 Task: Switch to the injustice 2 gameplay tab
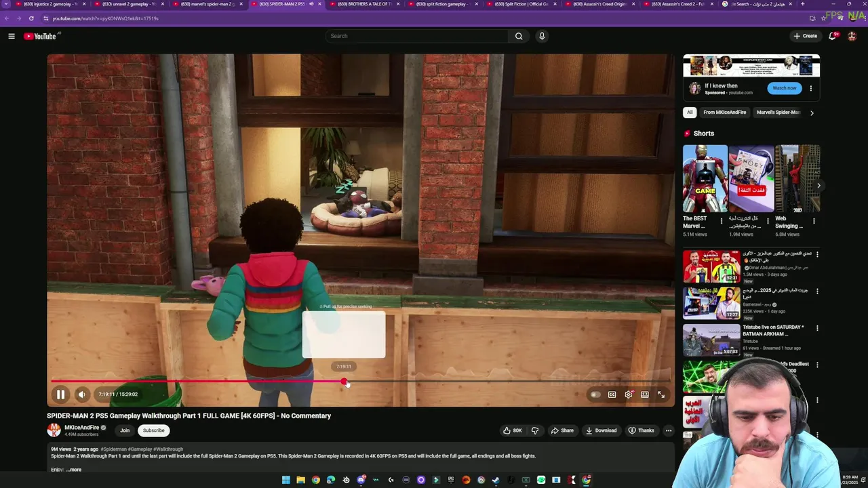pos(52,4)
